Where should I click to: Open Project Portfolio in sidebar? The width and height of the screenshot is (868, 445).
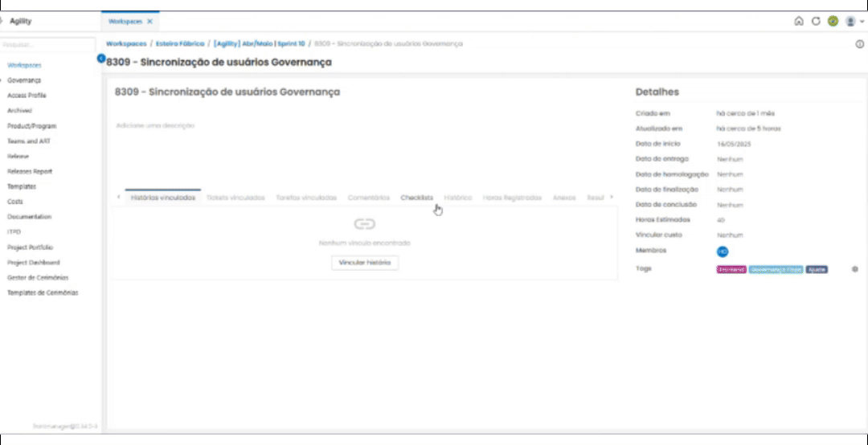pyautogui.click(x=31, y=247)
